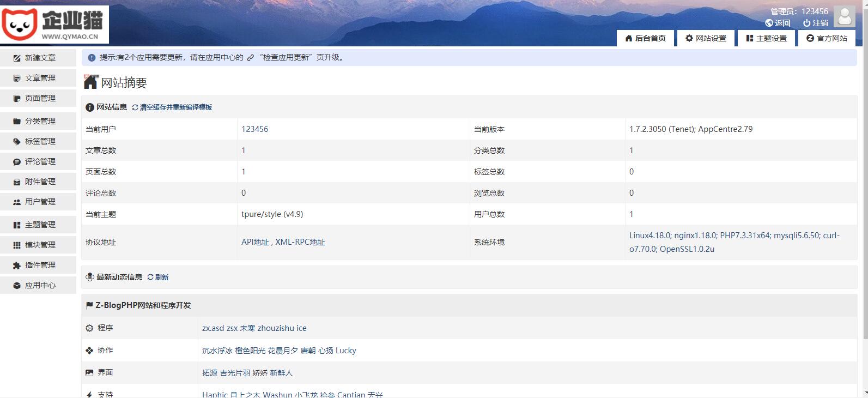Click the 企业猫 logo
This screenshot has width=868, height=398.
point(54,24)
